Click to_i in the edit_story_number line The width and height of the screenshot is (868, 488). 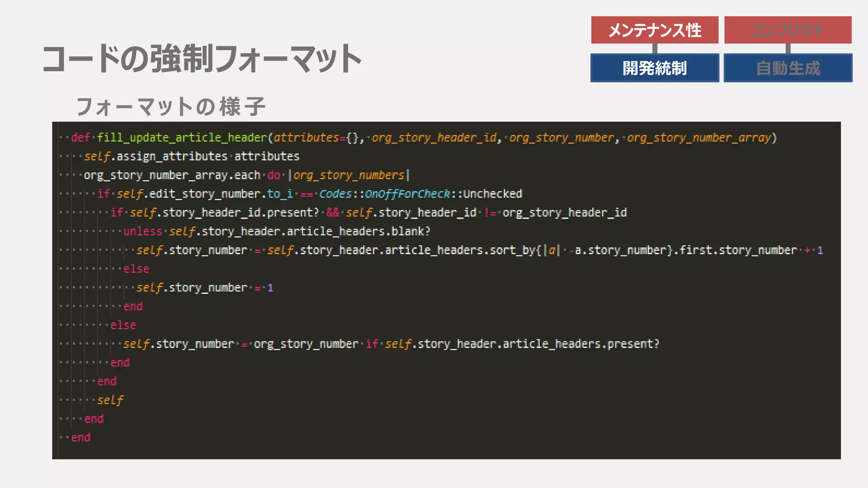pyautogui.click(x=280, y=194)
